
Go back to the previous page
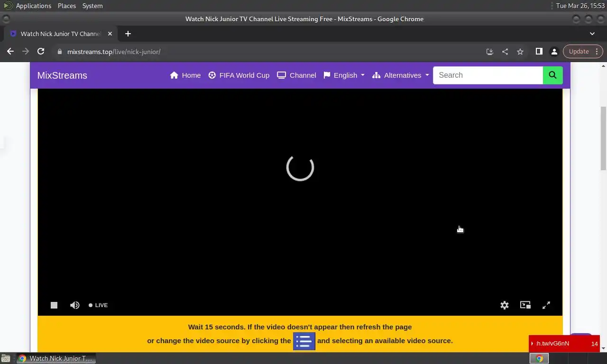[10, 51]
